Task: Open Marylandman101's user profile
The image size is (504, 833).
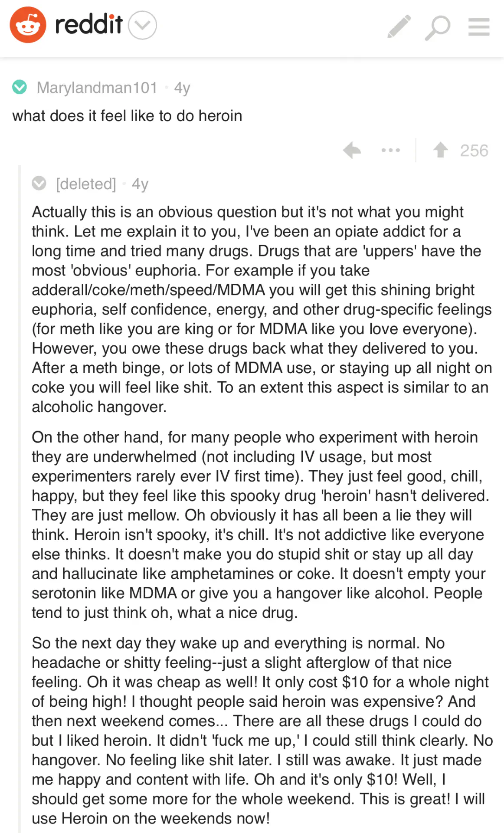Action: pyautogui.click(x=97, y=88)
